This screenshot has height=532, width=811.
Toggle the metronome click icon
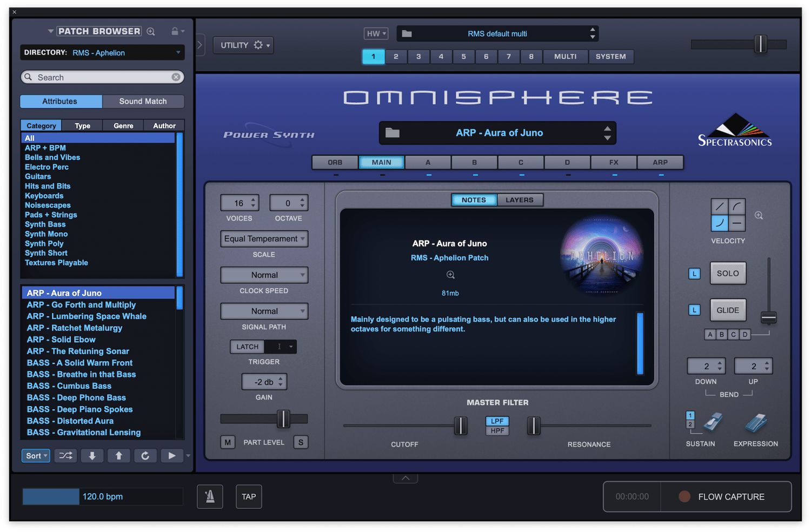point(210,496)
